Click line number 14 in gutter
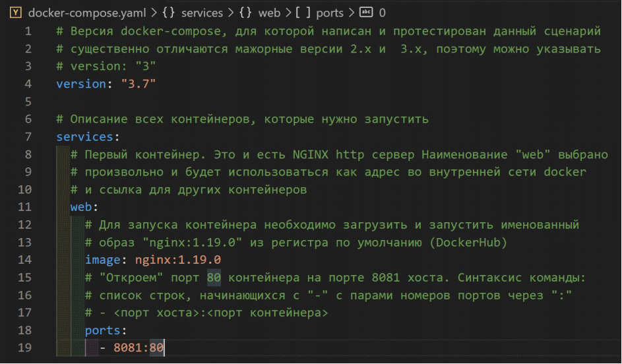 (24, 260)
